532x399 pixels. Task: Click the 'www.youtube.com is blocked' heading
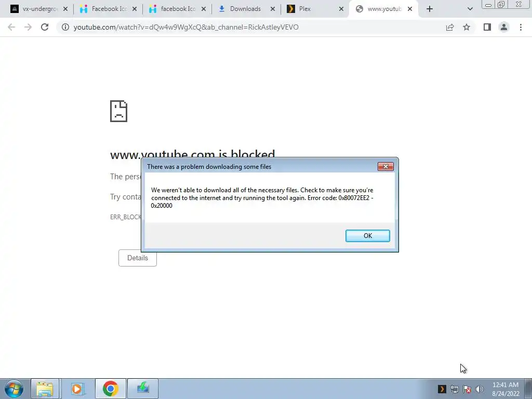(192, 155)
